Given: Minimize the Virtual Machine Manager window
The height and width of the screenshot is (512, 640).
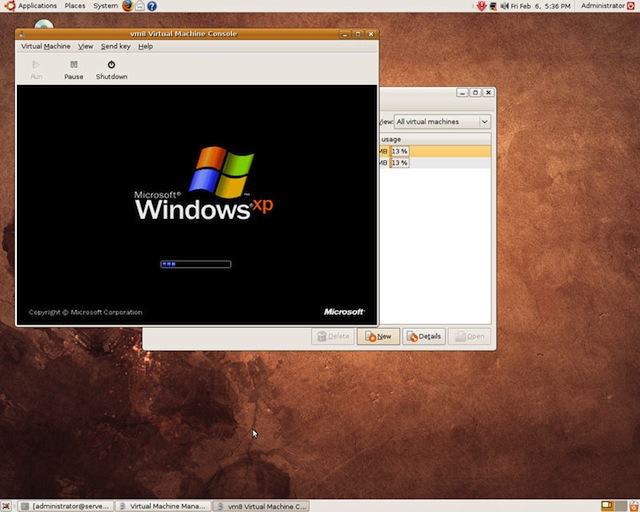Looking at the screenshot, I should (x=462, y=93).
